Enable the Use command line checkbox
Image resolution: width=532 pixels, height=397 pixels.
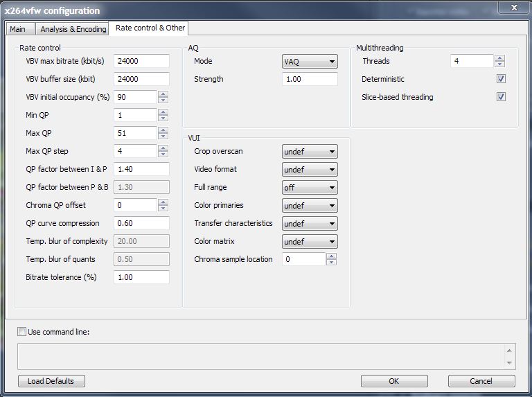click(x=21, y=331)
